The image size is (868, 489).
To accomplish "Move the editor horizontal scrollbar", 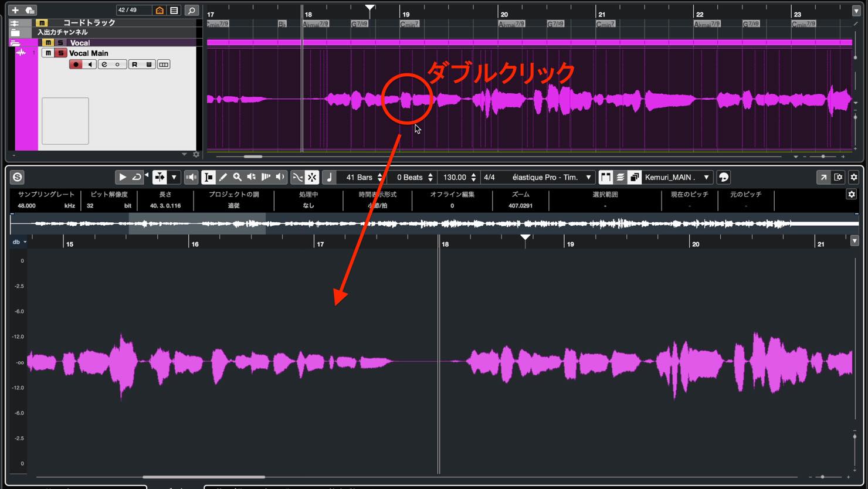I will point(204,477).
